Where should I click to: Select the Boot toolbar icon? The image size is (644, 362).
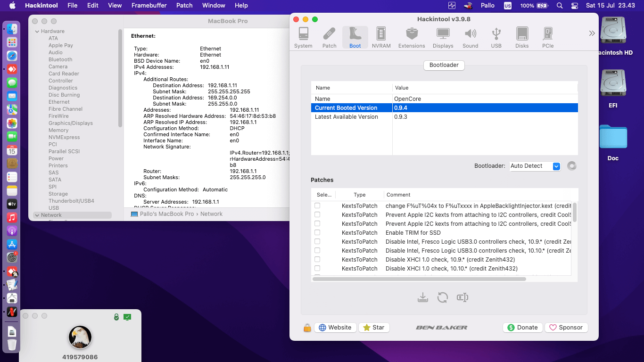[x=355, y=38]
